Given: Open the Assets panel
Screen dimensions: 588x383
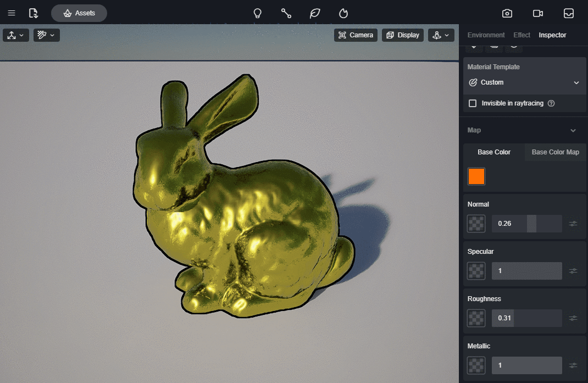Looking at the screenshot, I should click(x=79, y=13).
